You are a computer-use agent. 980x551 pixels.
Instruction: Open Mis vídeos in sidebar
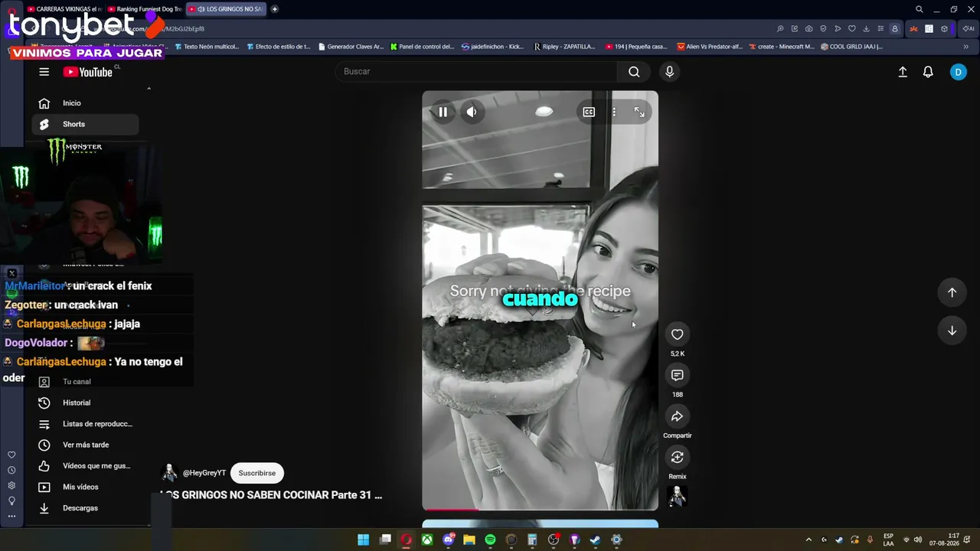85,487
